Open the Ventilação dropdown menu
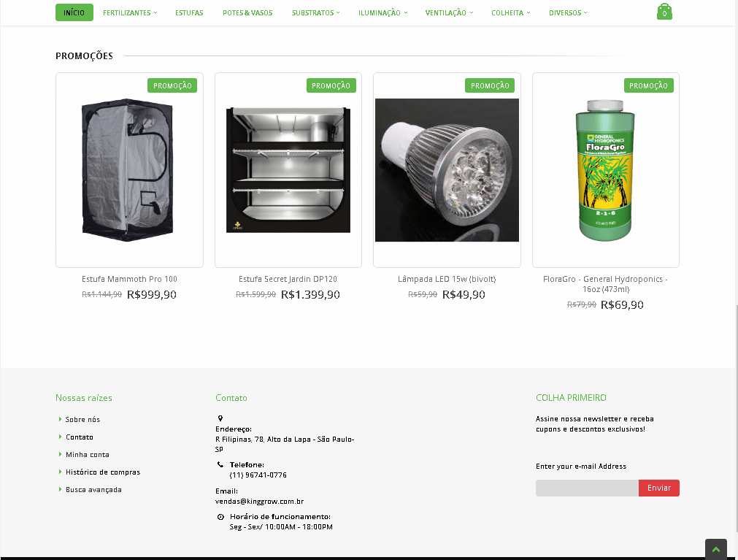The height and width of the screenshot is (560, 738). tap(449, 12)
